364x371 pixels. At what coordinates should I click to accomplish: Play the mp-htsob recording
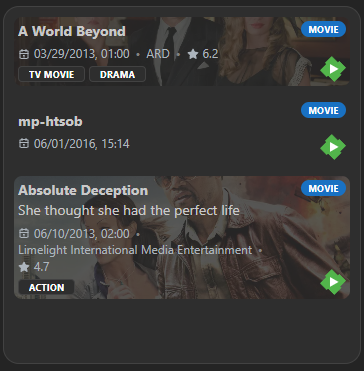pyautogui.click(x=333, y=147)
